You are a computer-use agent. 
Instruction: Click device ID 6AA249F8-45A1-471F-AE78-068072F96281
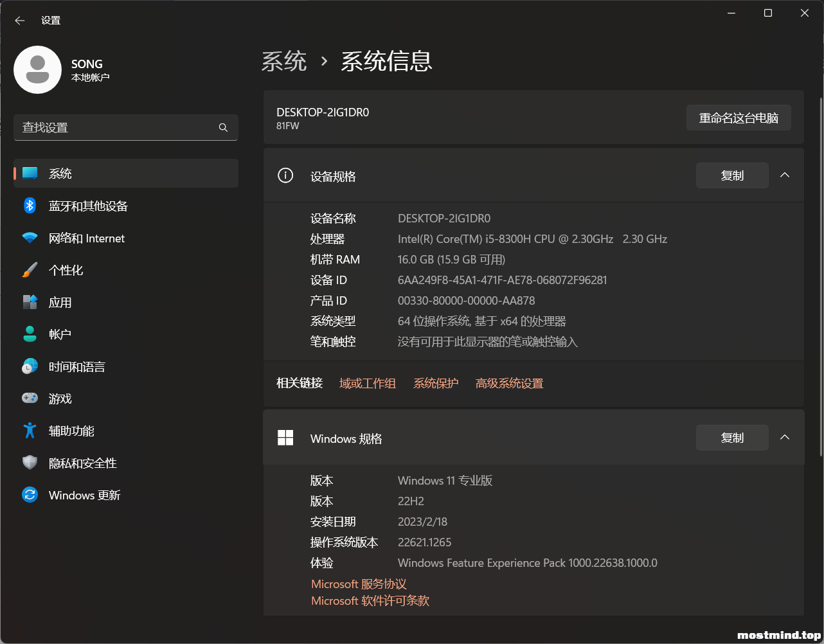click(x=503, y=280)
